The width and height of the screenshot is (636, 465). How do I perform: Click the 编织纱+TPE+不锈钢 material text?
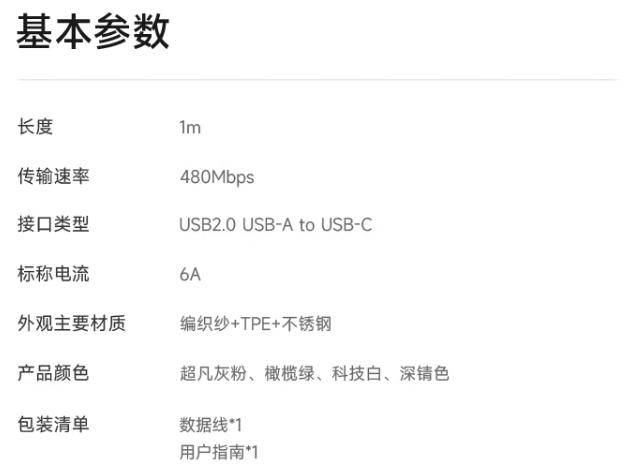point(256,324)
